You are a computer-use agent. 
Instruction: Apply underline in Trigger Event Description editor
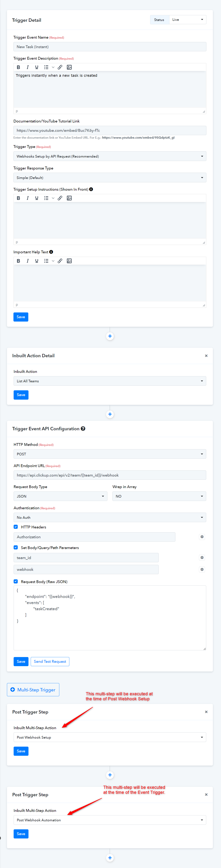point(37,67)
